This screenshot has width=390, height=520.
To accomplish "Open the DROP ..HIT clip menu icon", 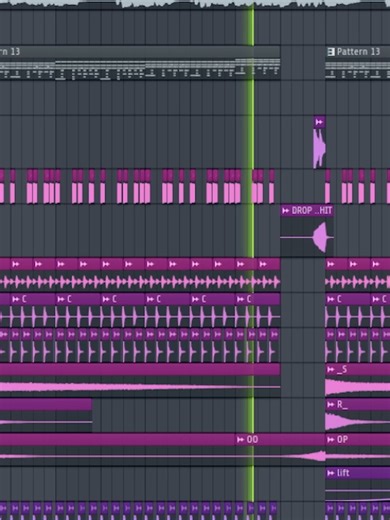I will click(x=286, y=211).
